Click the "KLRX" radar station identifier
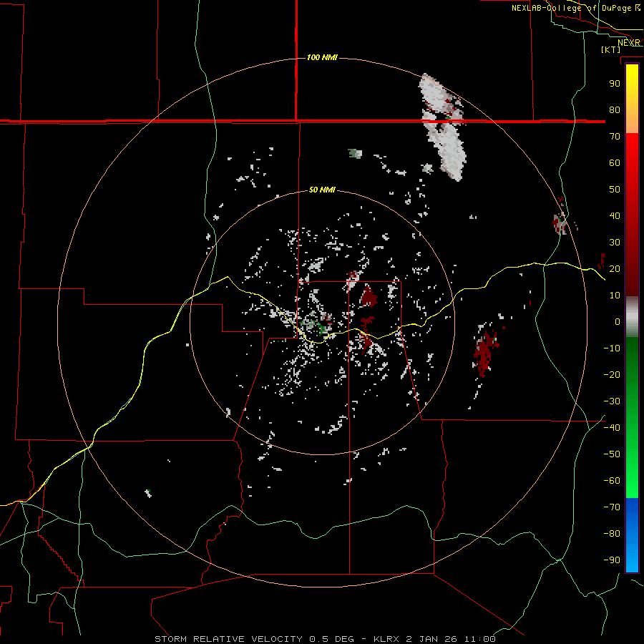This screenshot has height=644, width=644. (x=386, y=639)
